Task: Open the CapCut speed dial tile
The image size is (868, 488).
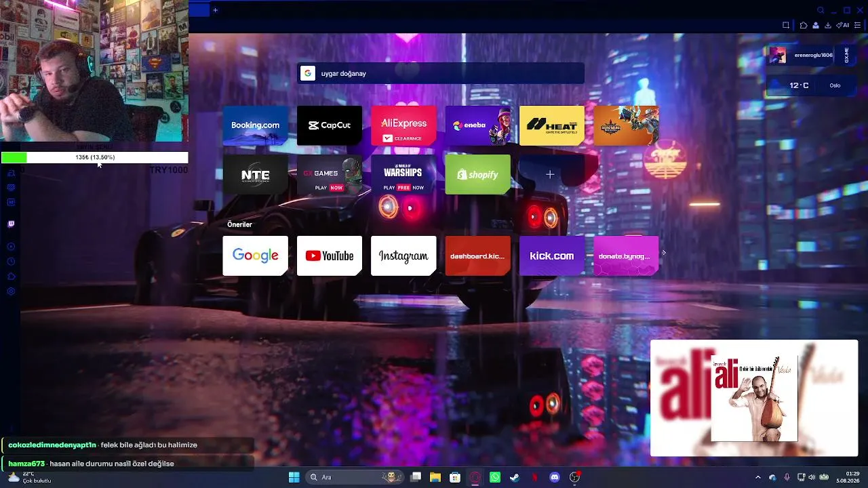Action: [x=330, y=125]
